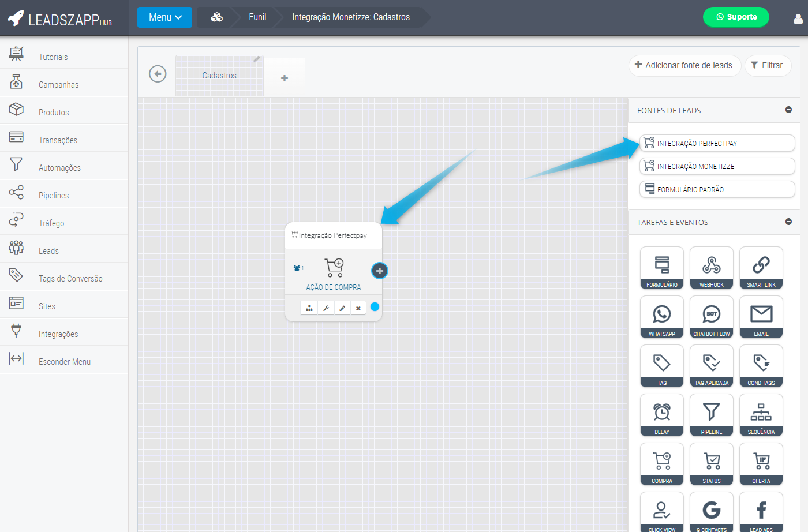Click the wrench settings icon on node

(x=326, y=308)
